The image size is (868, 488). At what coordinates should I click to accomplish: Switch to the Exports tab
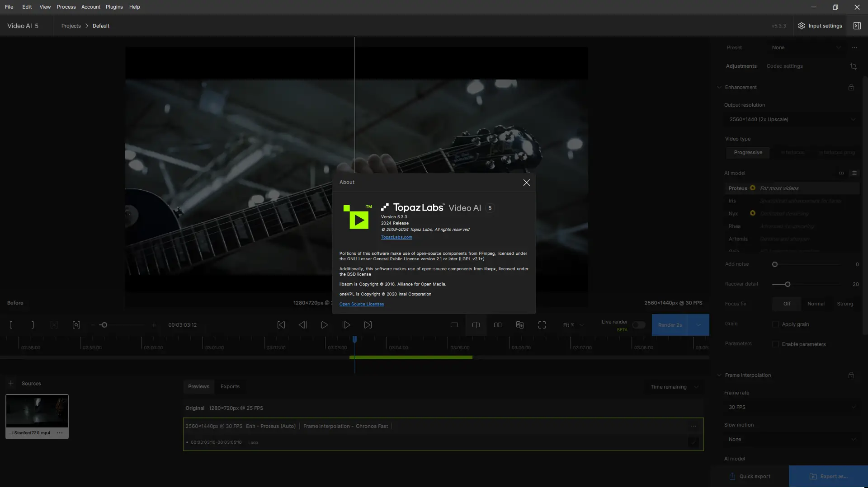(x=230, y=386)
